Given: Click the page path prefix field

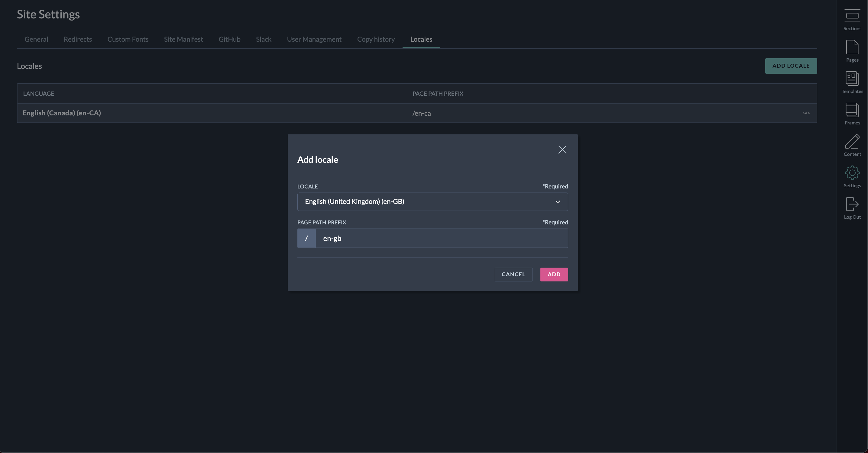Looking at the screenshot, I should [x=442, y=239].
